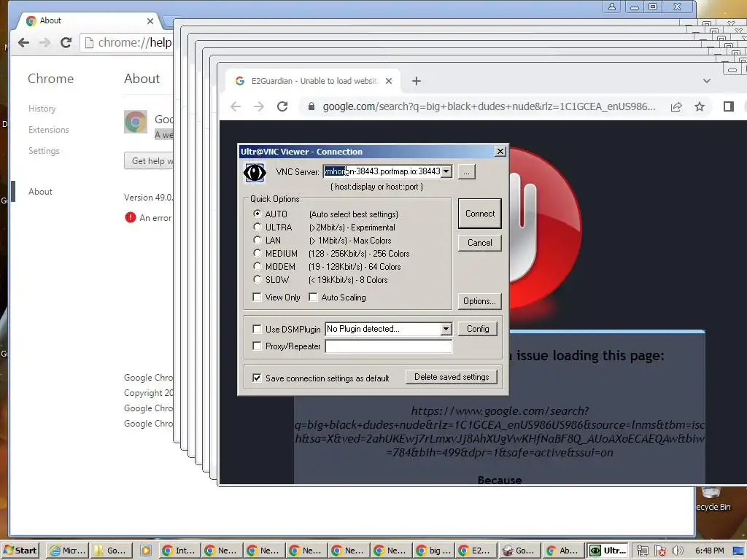Image resolution: width=747 pixels, height=560 pixels.
Task: Open a new tab with plus icon
Action: tap(417, 81)
